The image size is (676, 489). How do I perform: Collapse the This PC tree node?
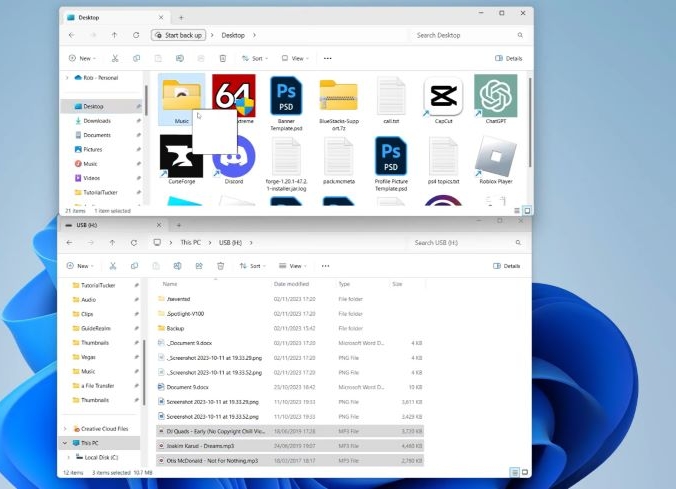pos(65,443)
